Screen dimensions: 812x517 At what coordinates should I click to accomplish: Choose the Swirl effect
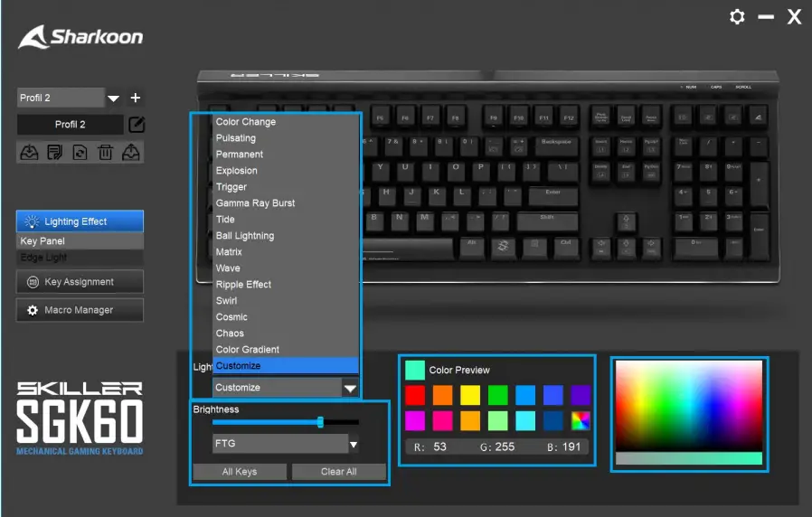click(226, 301)
